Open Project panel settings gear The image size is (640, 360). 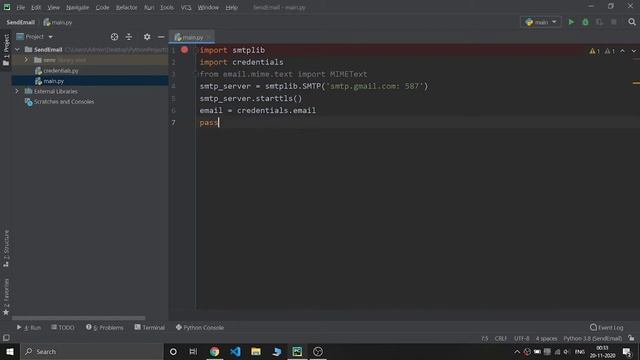(147, 37)
